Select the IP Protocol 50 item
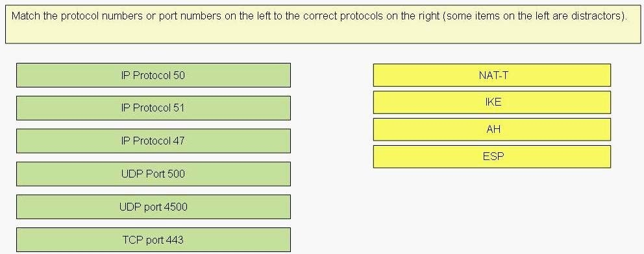The height and width of the screenshot is (254, 644). tap(153, 75)
